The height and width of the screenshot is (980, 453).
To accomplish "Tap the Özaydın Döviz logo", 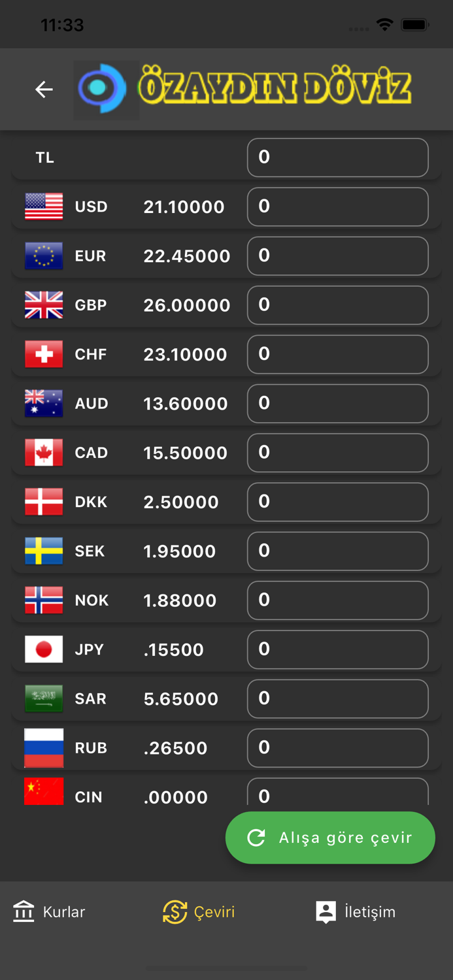I will coord(243,90).
